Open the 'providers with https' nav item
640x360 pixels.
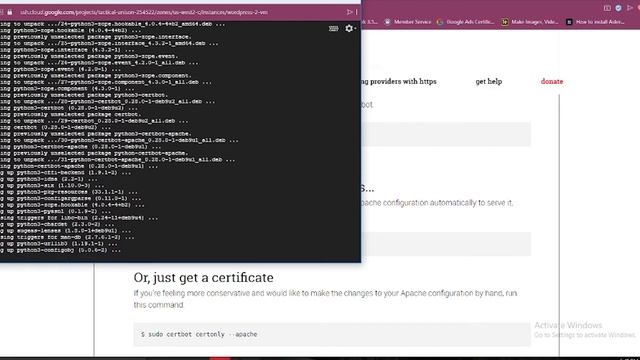click(x=399, y=81)
